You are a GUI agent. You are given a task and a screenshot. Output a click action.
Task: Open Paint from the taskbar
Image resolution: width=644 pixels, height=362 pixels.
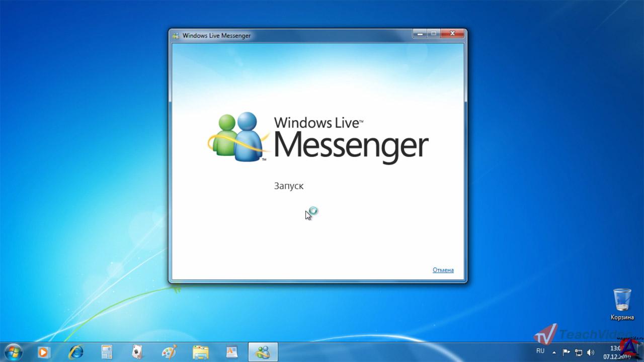[169, 351]
